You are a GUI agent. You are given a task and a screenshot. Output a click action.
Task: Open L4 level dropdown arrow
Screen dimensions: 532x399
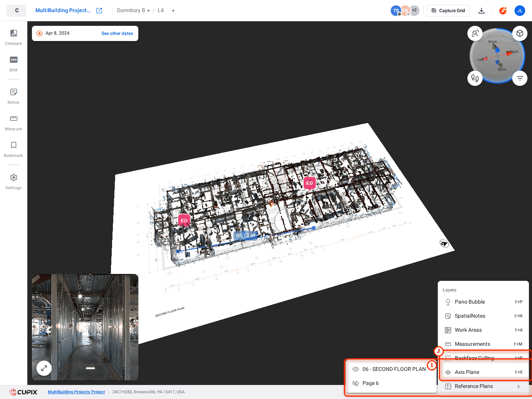pyautogui.click(x=173, y=11)
